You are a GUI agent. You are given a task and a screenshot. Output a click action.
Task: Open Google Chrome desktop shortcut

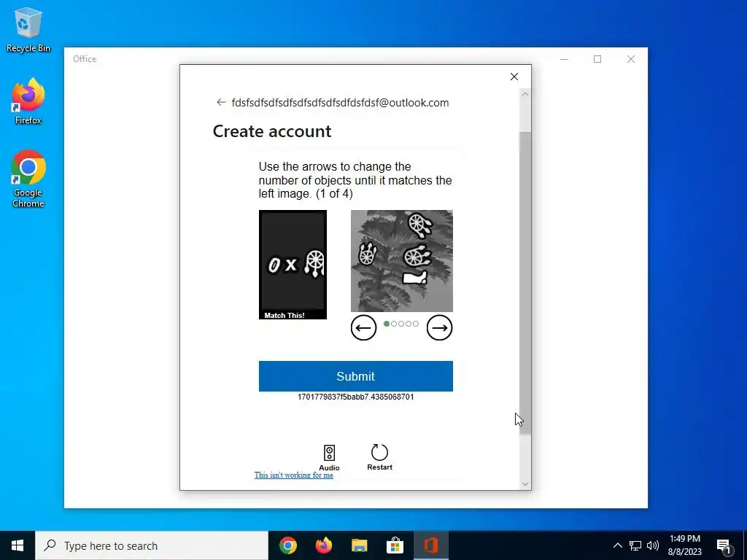point(28,179)
